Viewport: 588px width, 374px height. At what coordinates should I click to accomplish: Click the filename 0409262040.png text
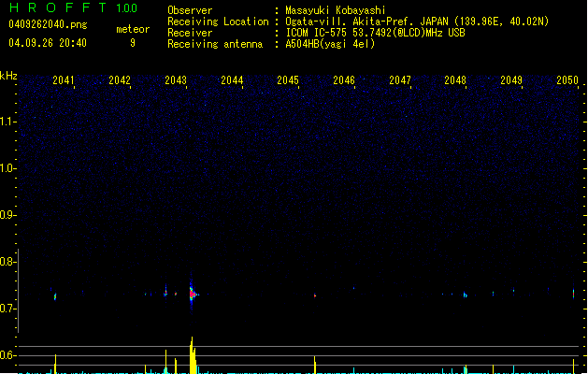(48, 24)
